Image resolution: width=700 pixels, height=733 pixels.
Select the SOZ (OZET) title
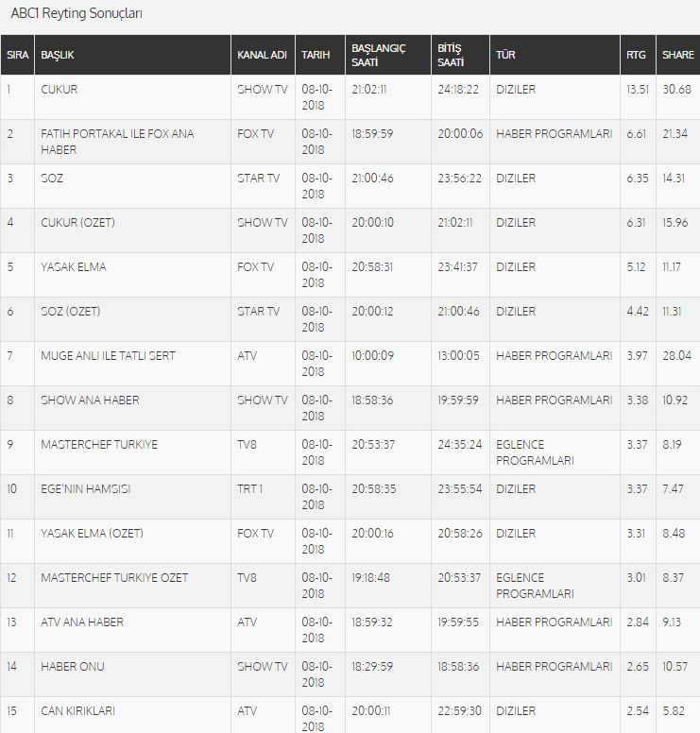(71, 312)
